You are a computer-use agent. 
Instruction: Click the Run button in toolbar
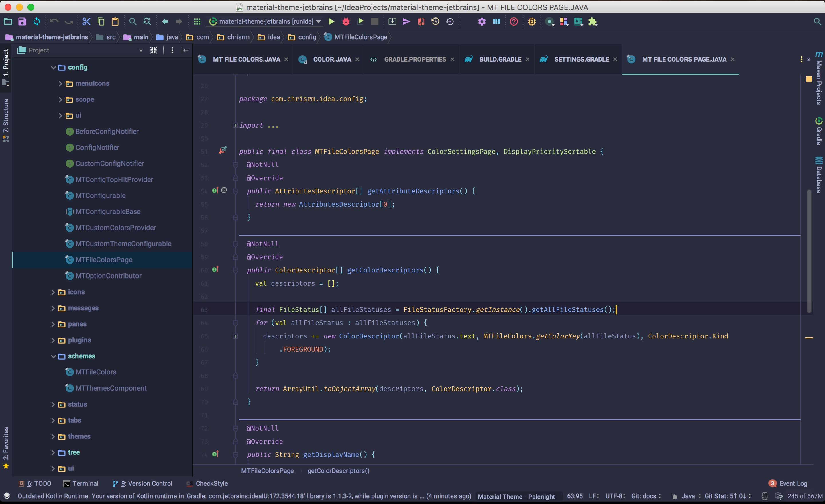pyautogui.click(x=332, y=21)
